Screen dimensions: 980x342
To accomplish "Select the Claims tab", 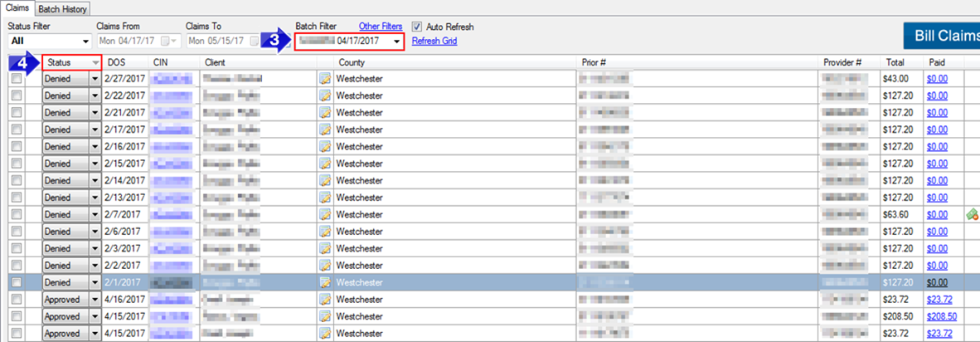I will click(x=17, y=7).
